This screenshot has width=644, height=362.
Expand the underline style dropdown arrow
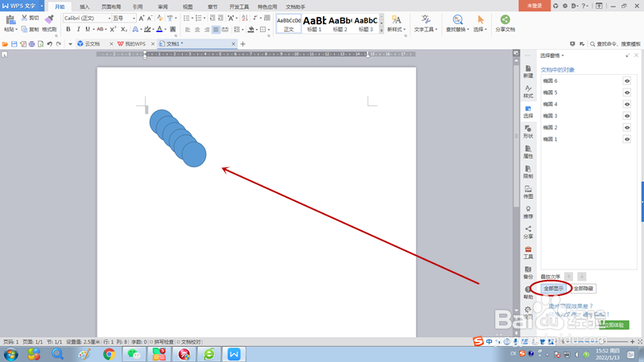[x=93, y=29]
